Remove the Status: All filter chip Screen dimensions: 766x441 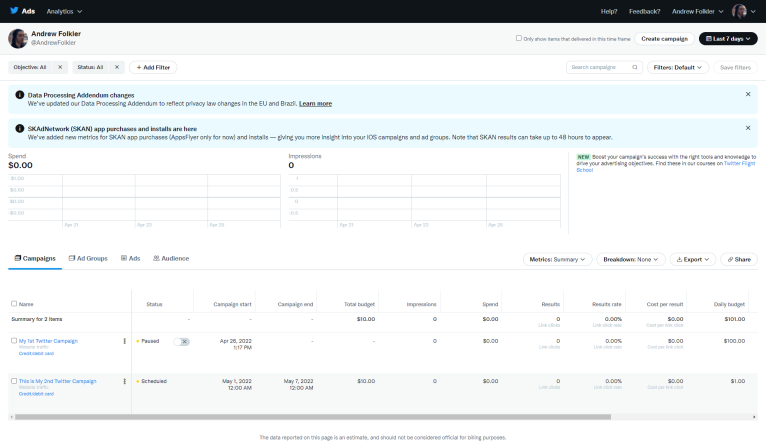coord(116,67)
